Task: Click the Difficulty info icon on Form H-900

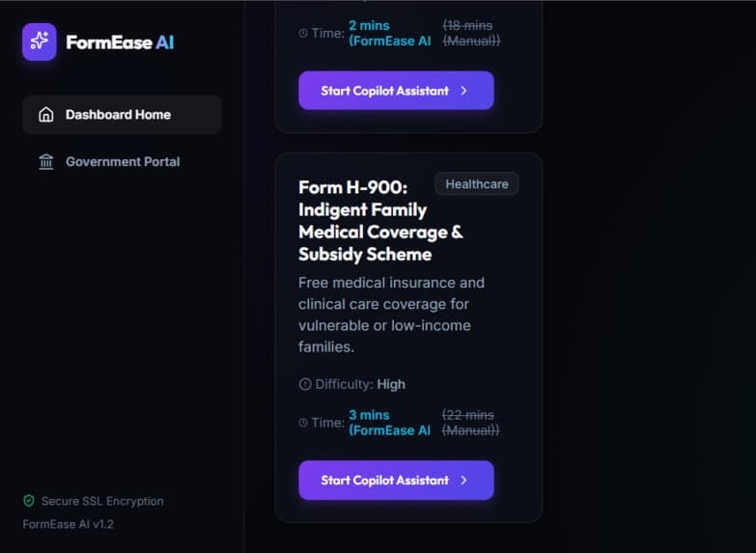Action: (x=305, y=384)
